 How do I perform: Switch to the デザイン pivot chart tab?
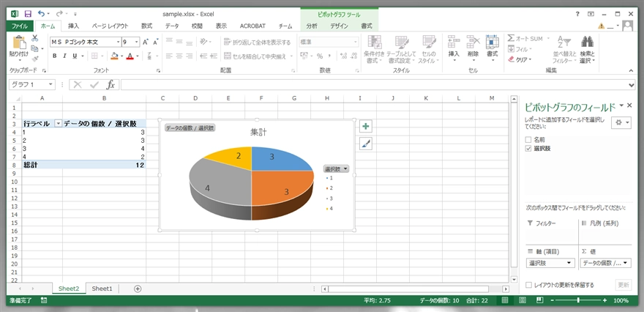pyautogui.click(x=339, y=26)
